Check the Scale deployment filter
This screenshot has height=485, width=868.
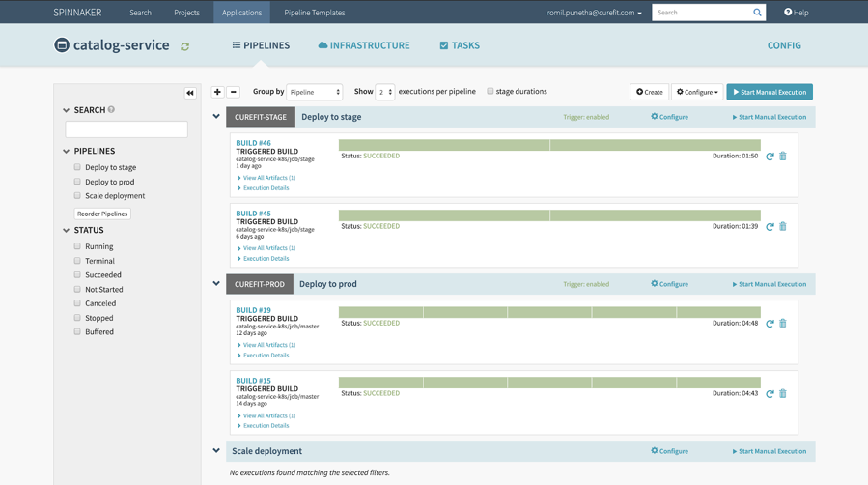click(77, 195)
